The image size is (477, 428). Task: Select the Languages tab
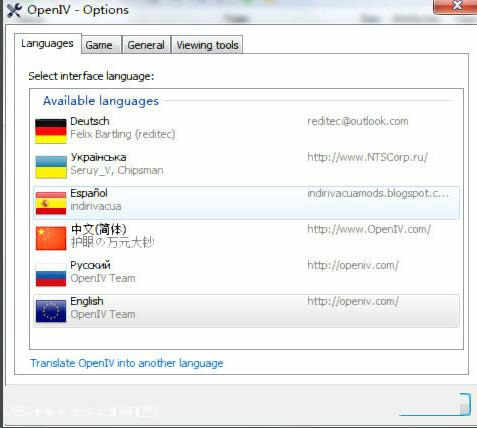tap(48, 43)
